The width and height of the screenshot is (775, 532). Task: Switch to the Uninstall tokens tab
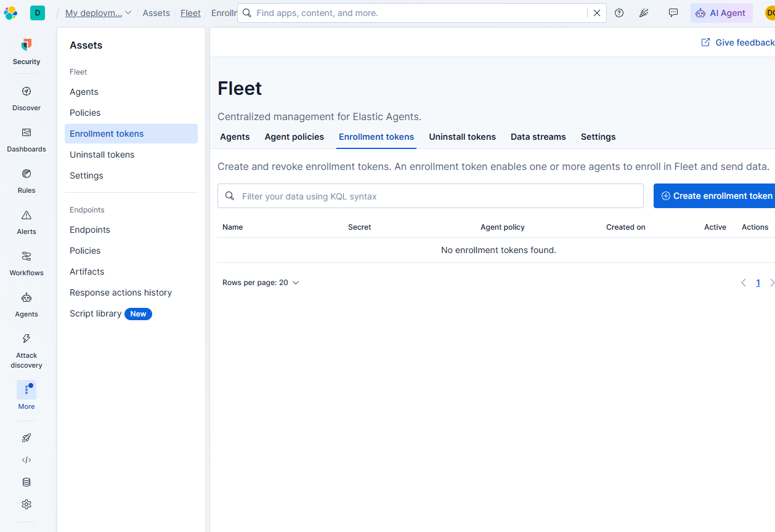click(x=463, y=137)
